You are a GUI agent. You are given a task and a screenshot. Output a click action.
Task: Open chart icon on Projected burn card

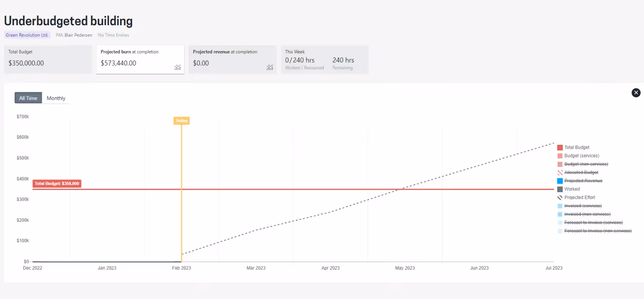point(178,67)
